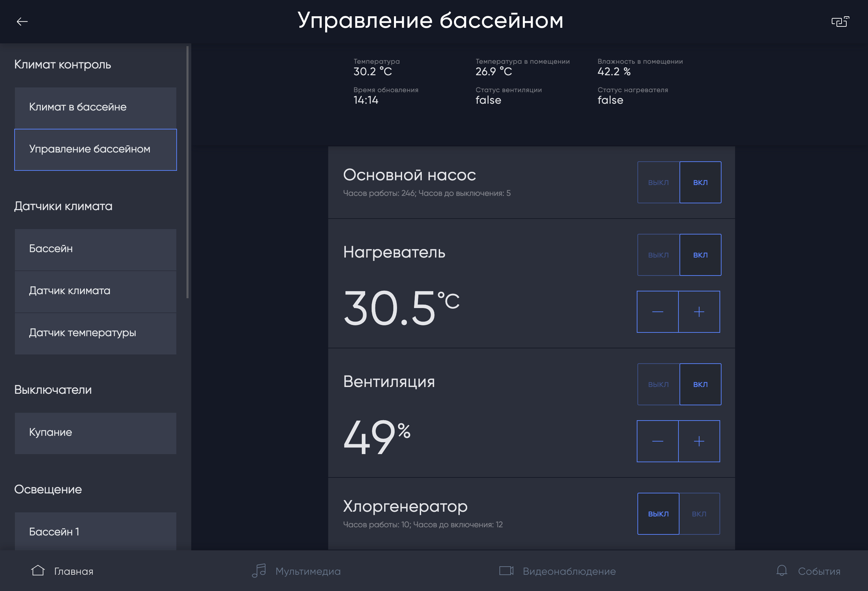Set Вентиляция to ВЫКЛ

point(658,384)
